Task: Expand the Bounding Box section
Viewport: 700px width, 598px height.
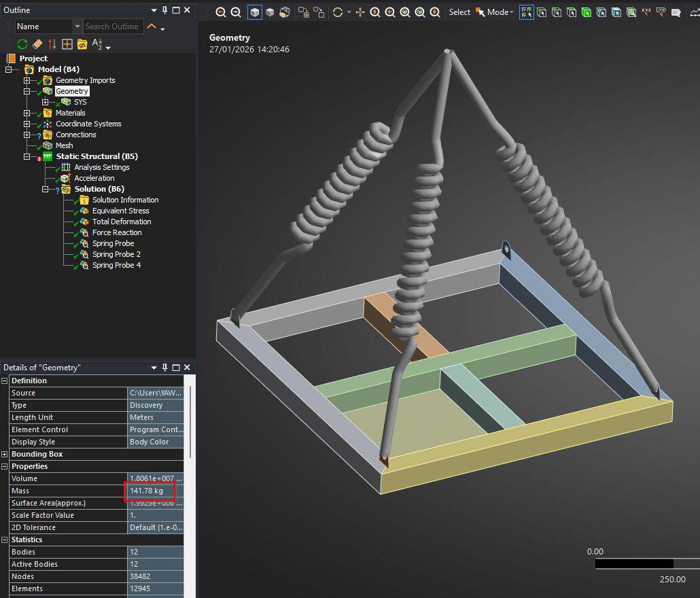Action: [x=5, y=454]
